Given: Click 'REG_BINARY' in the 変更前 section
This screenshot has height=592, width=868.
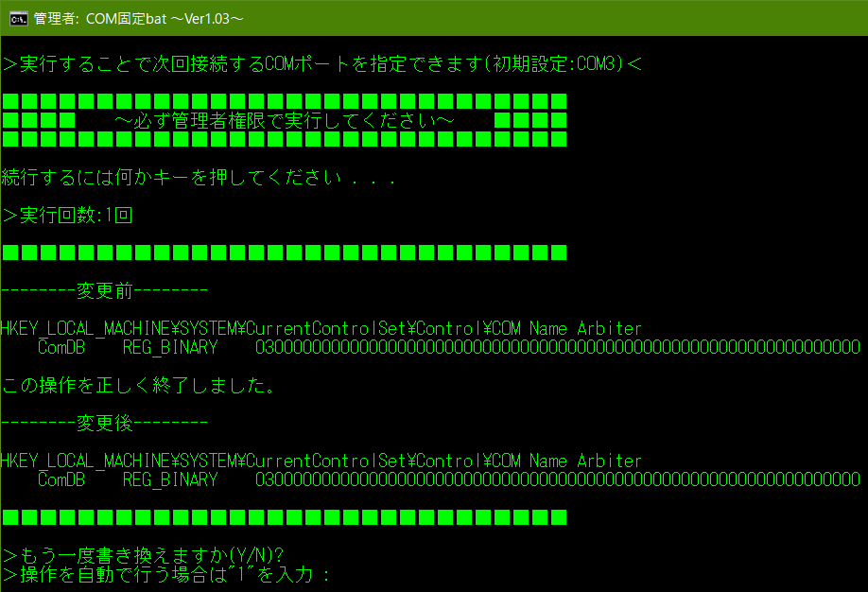Looking at the screenshot, I should (x=170, y=347).
